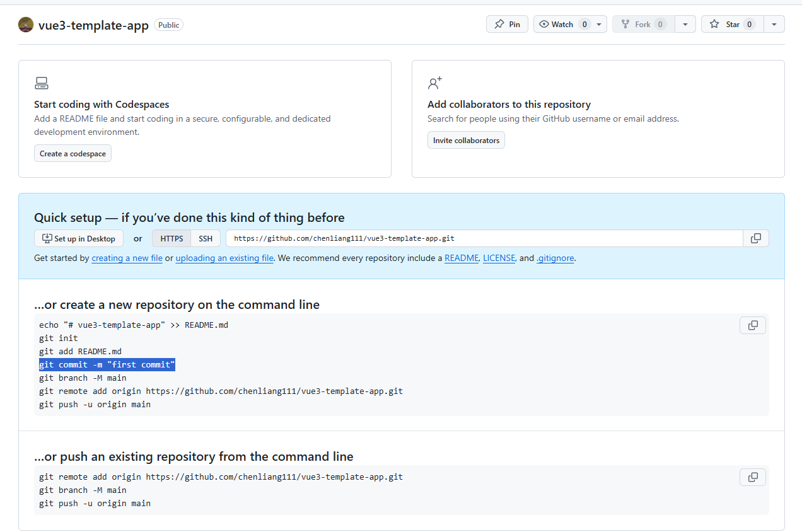
Task: Copy the HTTPS clone URL
Action: pos(756,238)
